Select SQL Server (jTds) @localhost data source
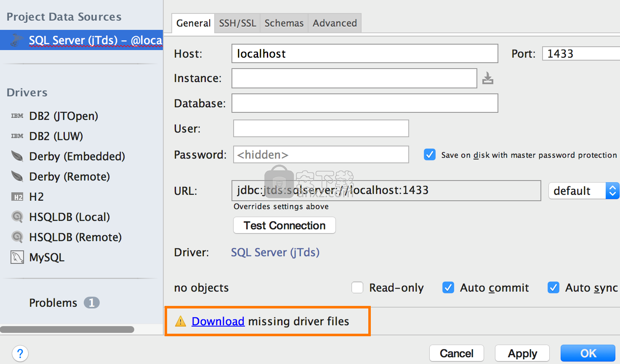The height and width of the screenshot is (364, 620). pos(81,40)
